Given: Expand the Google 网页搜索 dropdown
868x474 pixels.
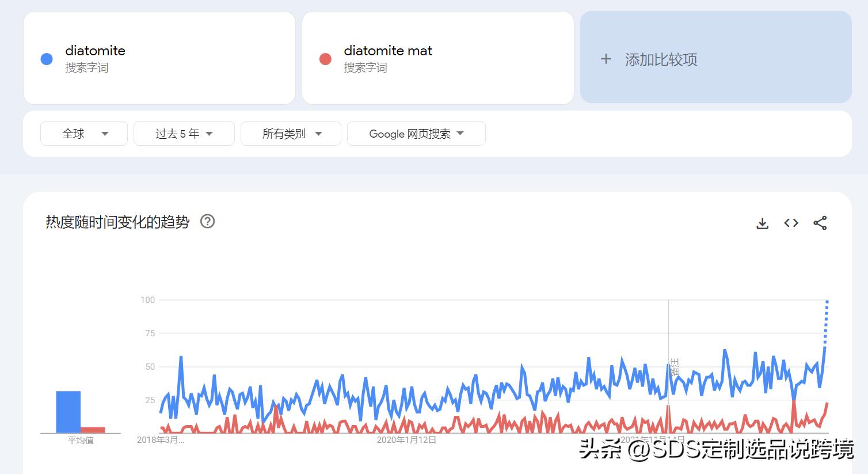Looking at the screenshot, I should click(x=416, y=134).
